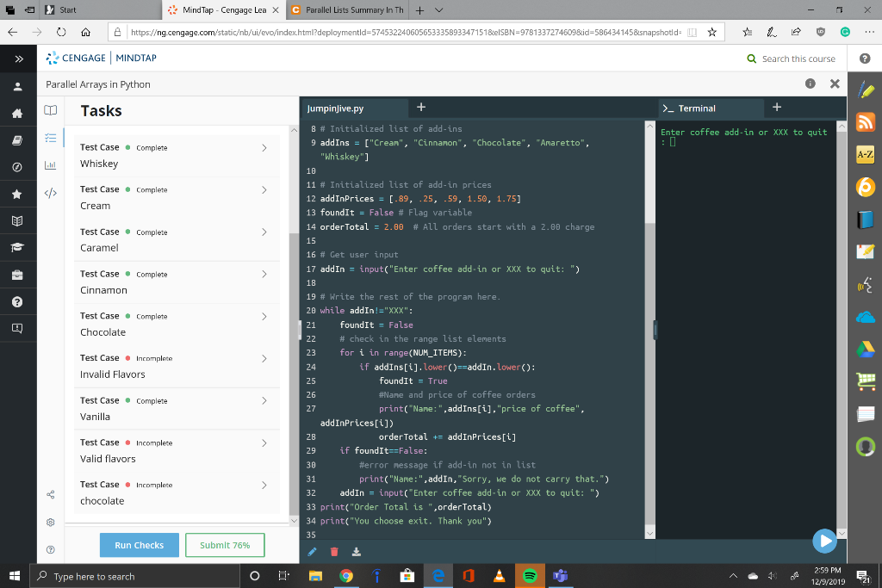Click the help question mark at top right
The image size is (882, 588).
865,59
